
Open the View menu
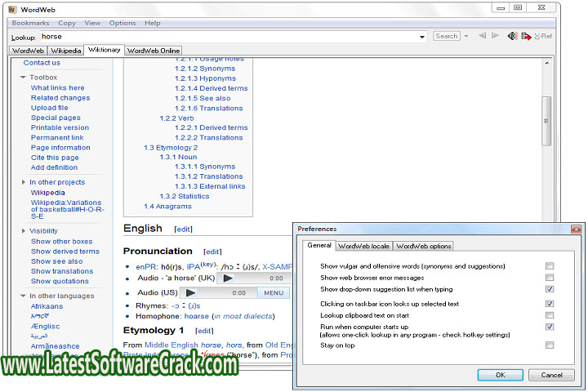92,23
